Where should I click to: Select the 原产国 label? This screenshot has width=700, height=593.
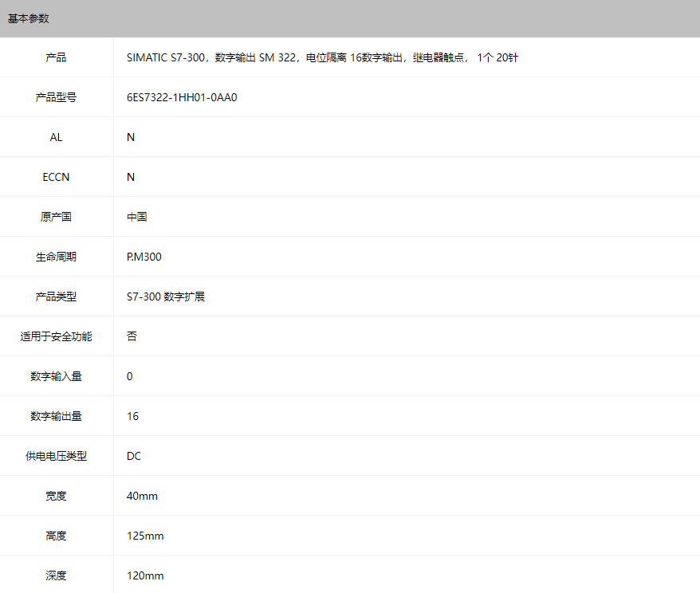click(56, 217)
